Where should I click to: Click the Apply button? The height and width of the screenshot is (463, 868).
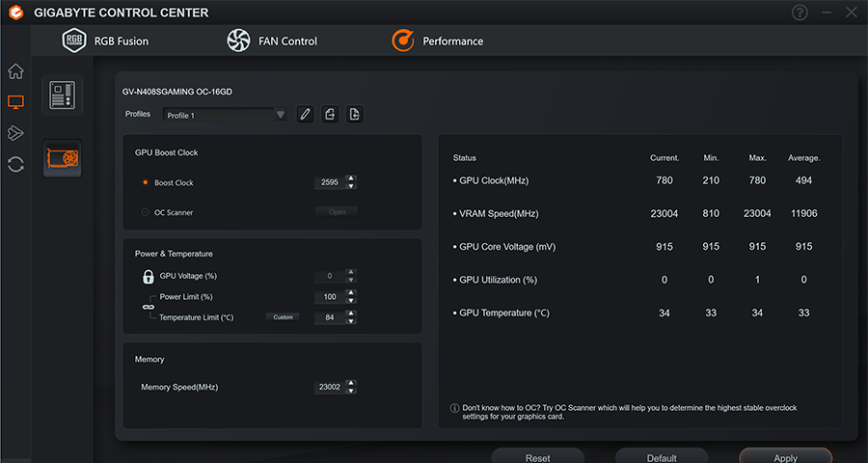[x=785, y=457]
